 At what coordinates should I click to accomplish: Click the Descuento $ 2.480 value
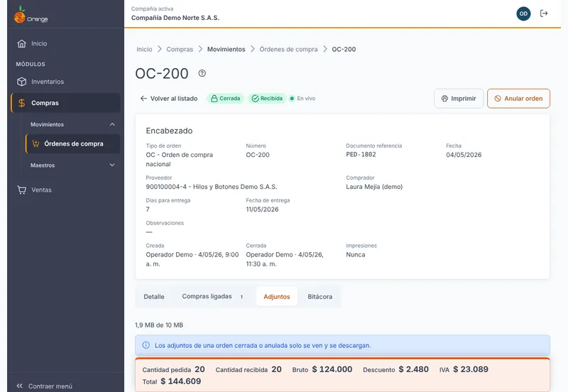point(414,369)
